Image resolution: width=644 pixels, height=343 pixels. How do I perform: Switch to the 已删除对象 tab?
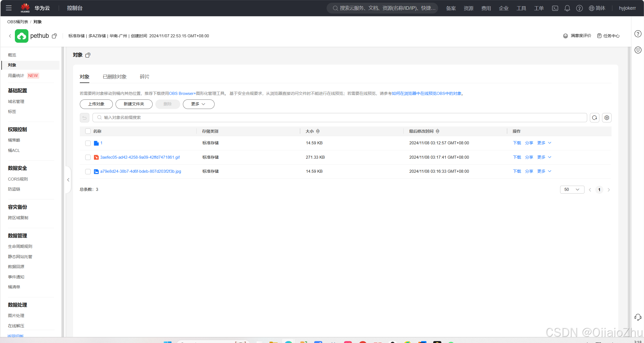point(115,77)
